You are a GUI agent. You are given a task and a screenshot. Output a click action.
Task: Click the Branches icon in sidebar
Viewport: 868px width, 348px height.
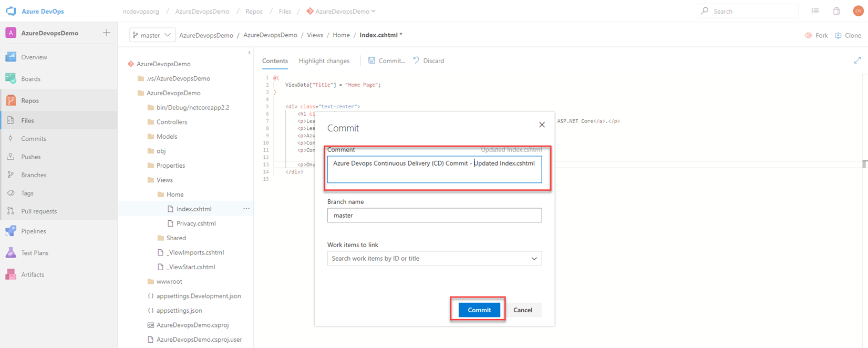(x=11, y=175)
